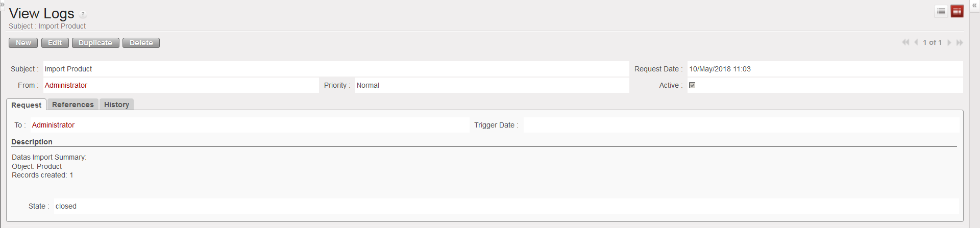Follow the Administrator link in To field
This screenshot has height=228, width=980.
pos(53,125)
